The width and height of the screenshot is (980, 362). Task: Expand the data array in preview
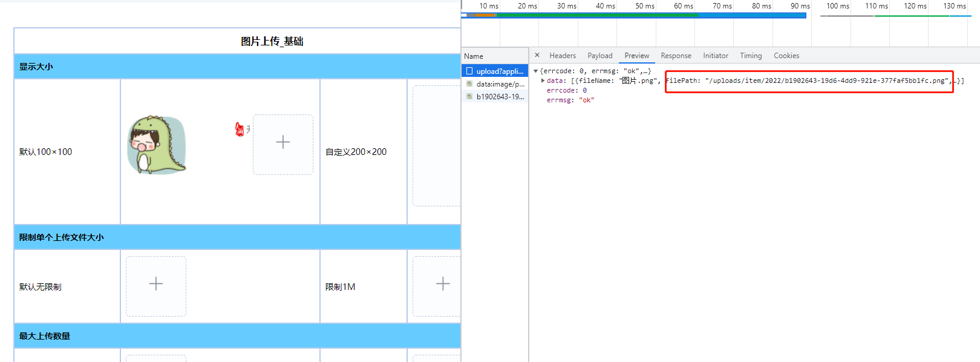[x=543, y=81]
